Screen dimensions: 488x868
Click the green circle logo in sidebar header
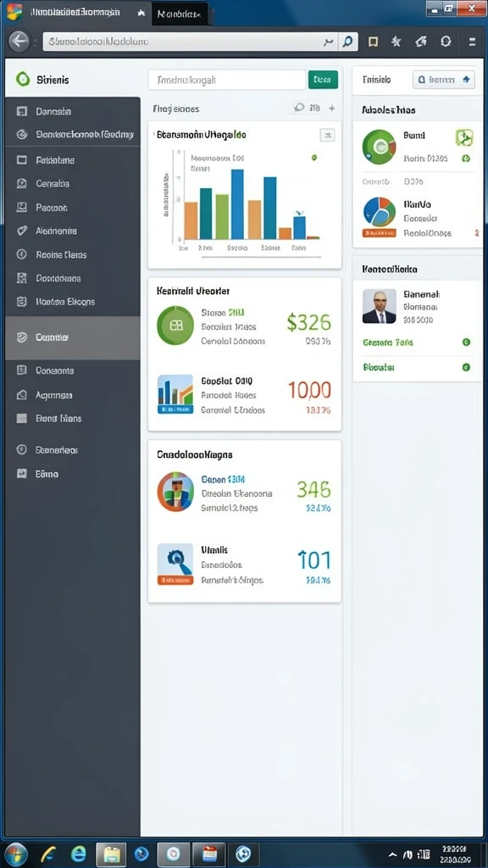tap(23, 79)
